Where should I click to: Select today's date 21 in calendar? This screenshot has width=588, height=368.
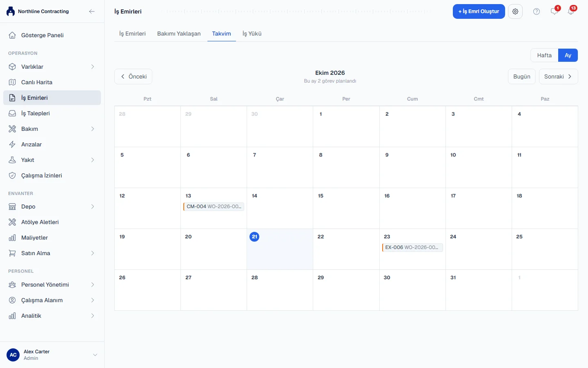click(254, 237)
